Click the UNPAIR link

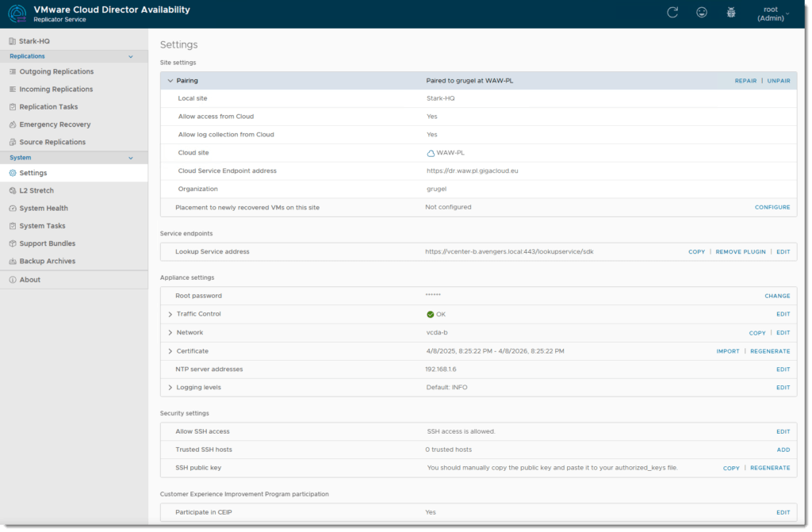[x=778, y=81]
